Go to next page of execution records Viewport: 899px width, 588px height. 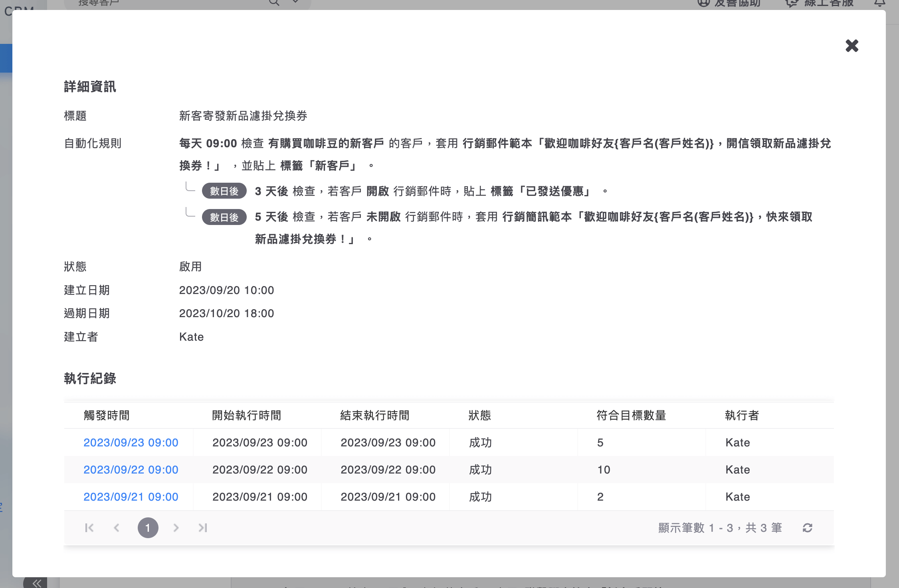point(176,528)
